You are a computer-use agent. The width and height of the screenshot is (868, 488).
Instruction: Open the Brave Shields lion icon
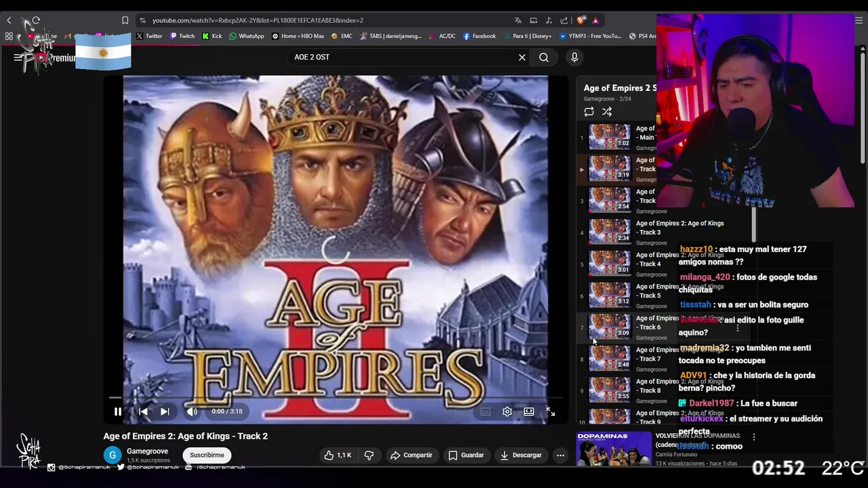tap(581, 20)
